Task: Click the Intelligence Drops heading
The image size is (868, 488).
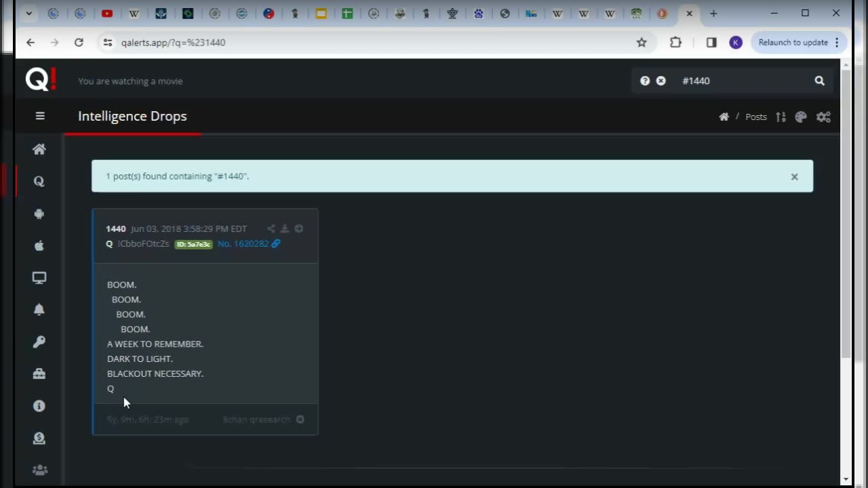Action: (132, 116)
